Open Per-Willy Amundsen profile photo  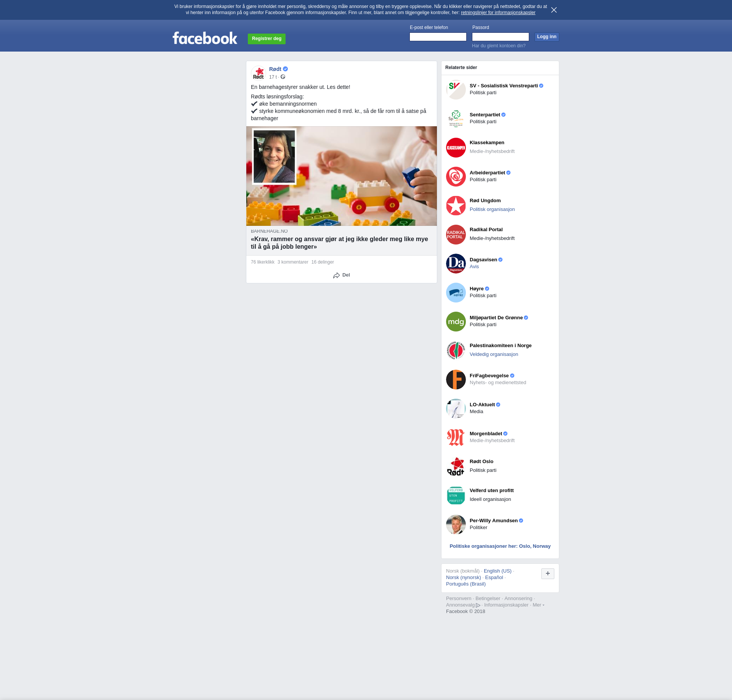click(x=456, y=525)
